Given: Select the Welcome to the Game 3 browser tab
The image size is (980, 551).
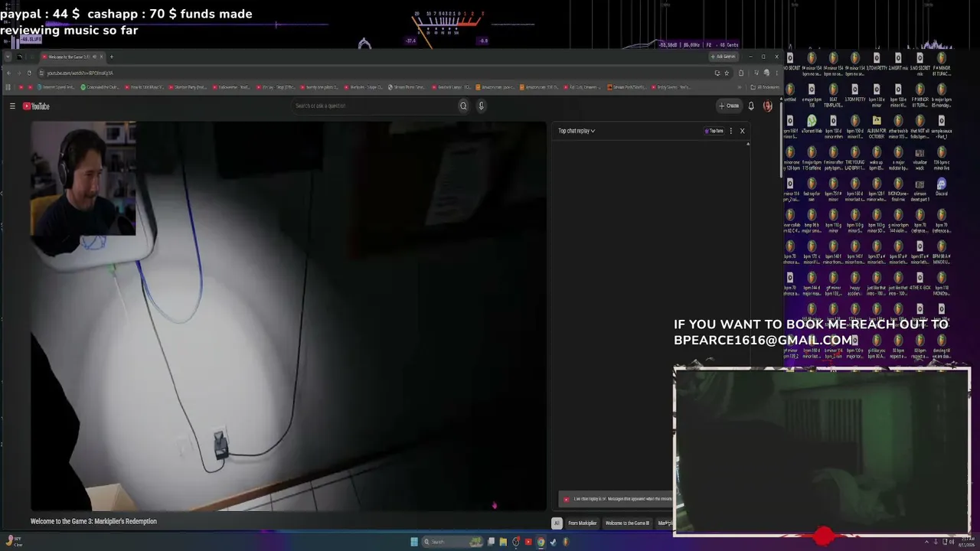Looking at the screenshot, I should point(73,57).
